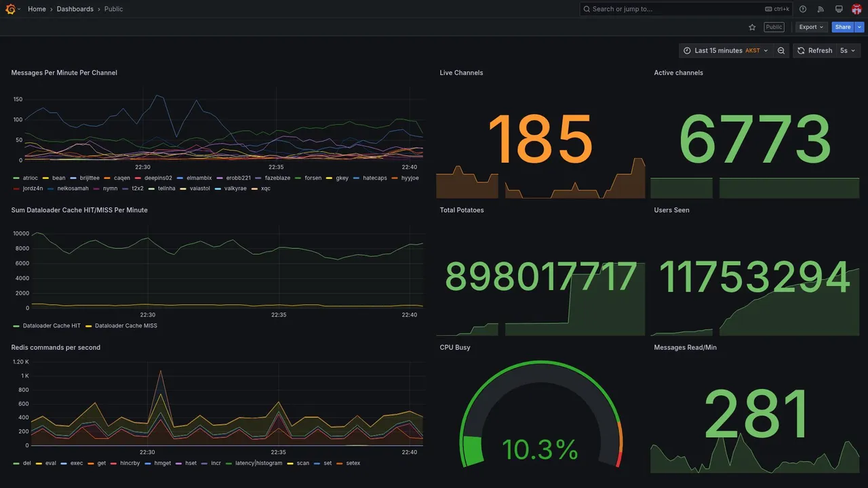Screen dimensions: 868x488
Task: Open the Last 15 minutes time picker
Action: [x=726, y=50]
